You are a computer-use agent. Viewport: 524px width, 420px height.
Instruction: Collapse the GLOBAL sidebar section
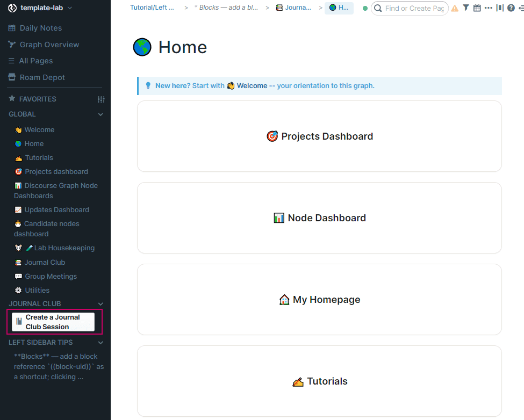pyautogui.click(x=101, y=114)
